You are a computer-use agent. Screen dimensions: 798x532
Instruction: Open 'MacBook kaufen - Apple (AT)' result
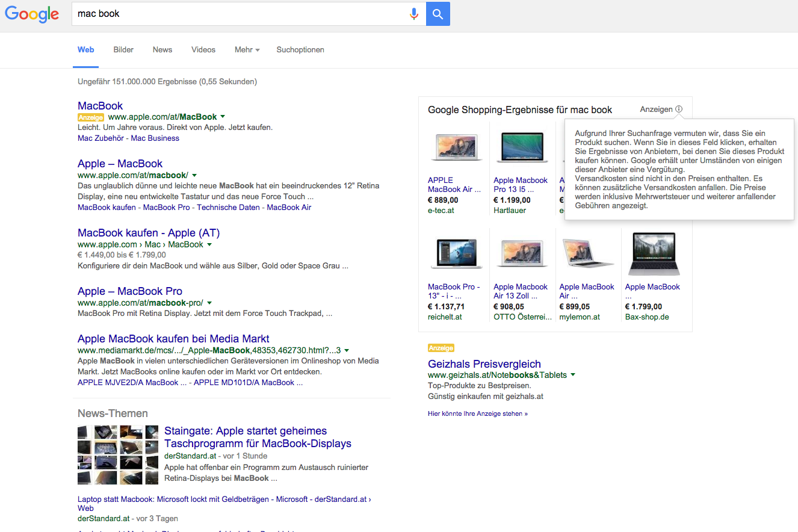pos(149,233)
